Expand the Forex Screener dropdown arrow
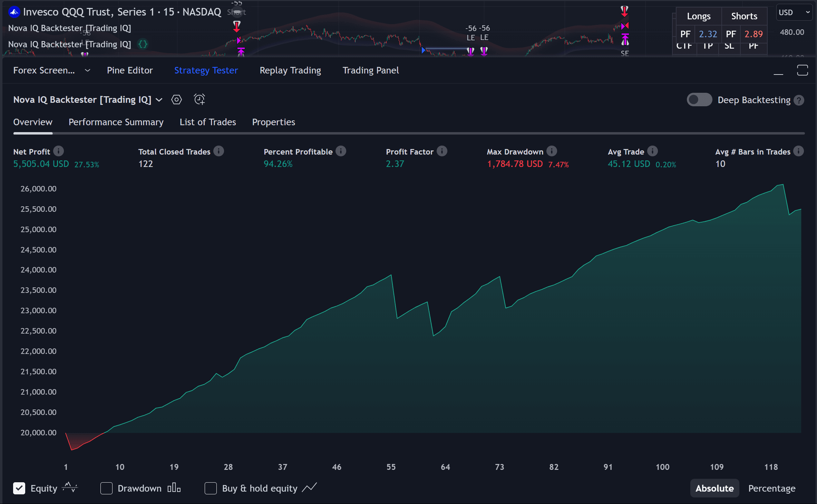This screenshot has height=504, width=817. coord(88,70)
